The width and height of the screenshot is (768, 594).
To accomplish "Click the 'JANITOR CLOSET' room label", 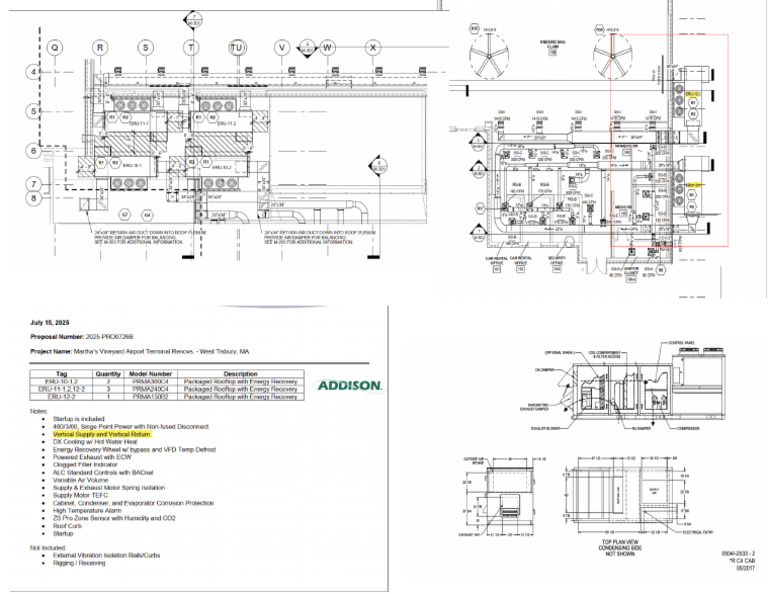I will tap(631, 271).
